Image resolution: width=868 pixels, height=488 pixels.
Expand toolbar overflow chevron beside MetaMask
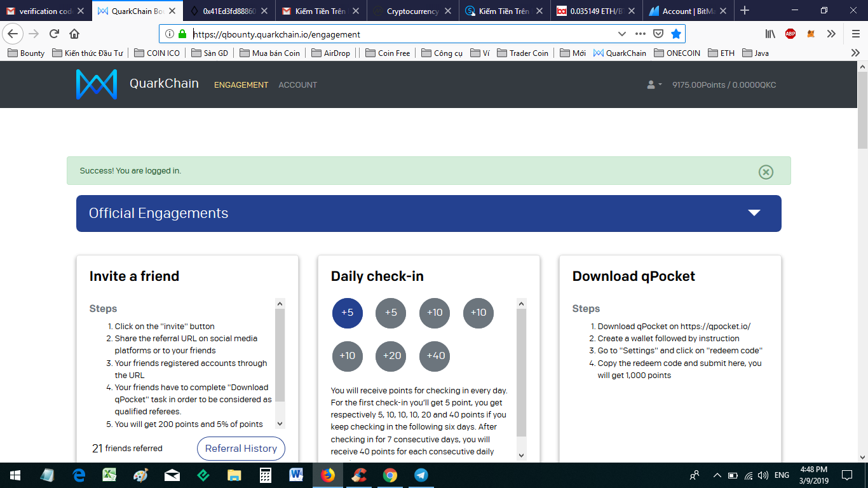coord(832,34)
